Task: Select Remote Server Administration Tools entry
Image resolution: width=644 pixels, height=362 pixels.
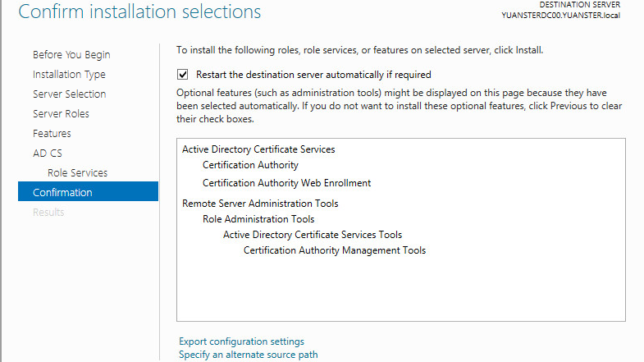Action: (260, 204)
